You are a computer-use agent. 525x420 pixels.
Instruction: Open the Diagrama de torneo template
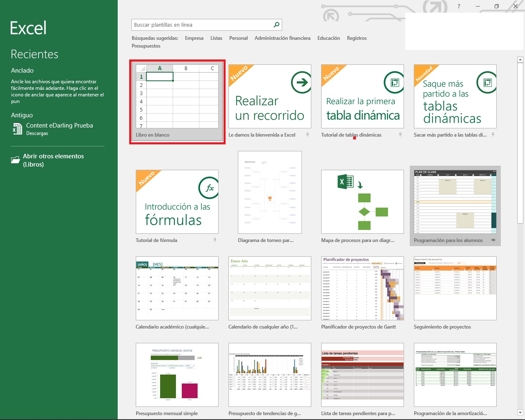(269, 192)
